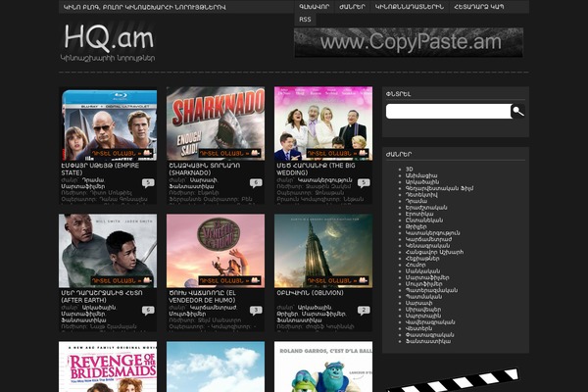Select the Սպորտային genre

(423, 316)
